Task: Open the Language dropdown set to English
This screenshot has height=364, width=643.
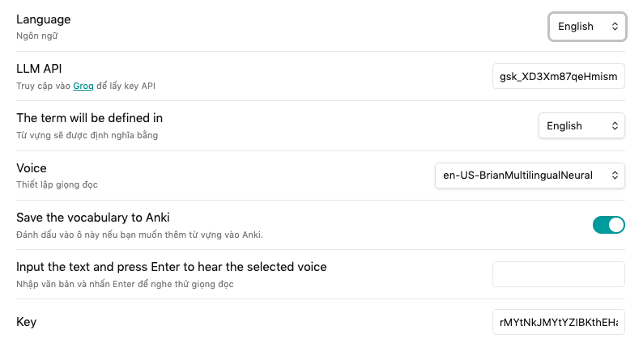Action: pyautogui.click(x=587, y=27)
